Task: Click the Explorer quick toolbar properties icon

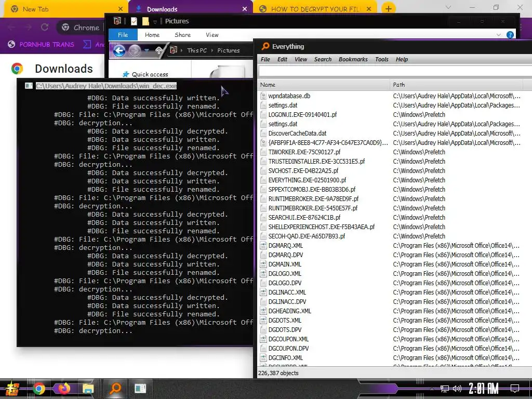Action: tap(134, 21)
